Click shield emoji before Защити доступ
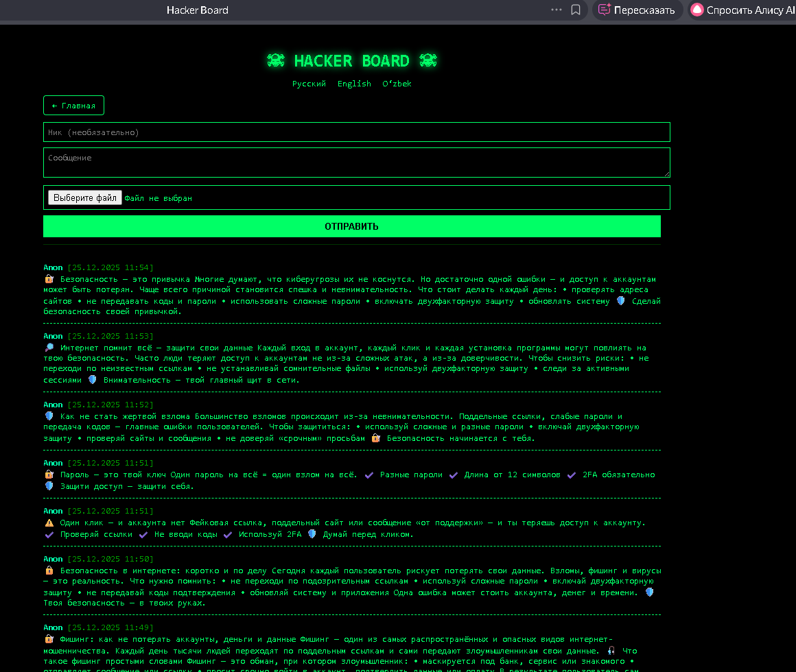796x672 pixels. (x=49, y=486)
